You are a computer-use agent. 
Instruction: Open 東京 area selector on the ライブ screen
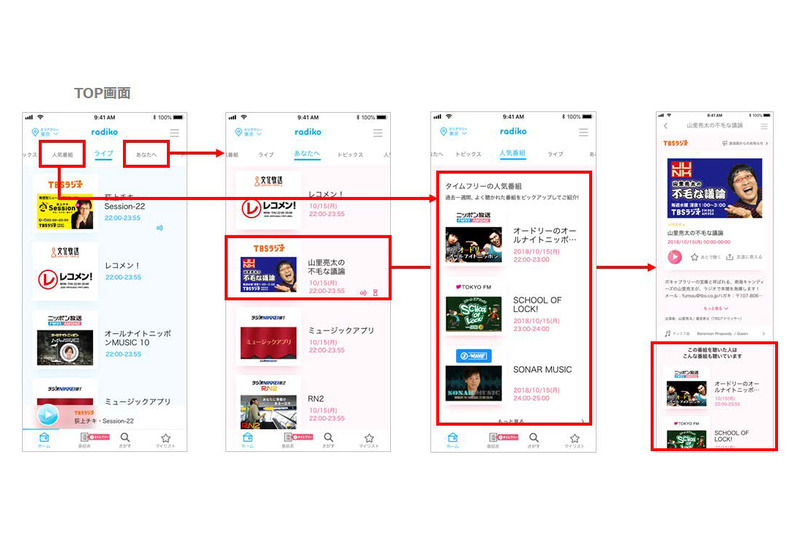pyautogui.click(x=45, y=132)
